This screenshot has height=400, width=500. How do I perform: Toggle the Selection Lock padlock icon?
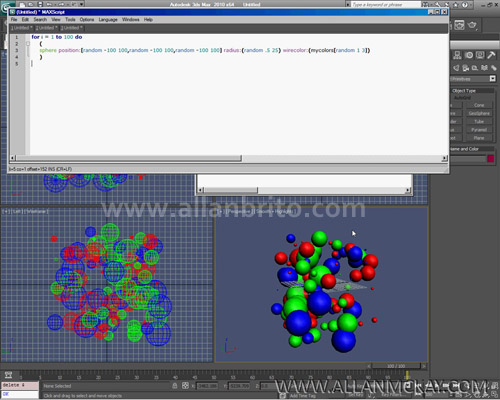[175, 386]
